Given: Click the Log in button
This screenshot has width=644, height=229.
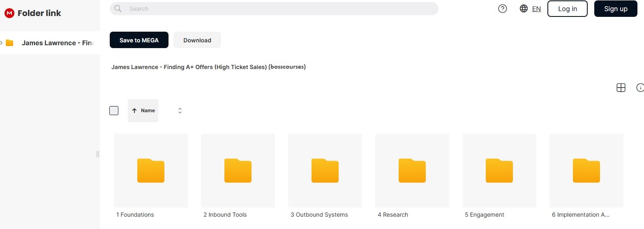Looking at the screenshot, I should point(567,9).
